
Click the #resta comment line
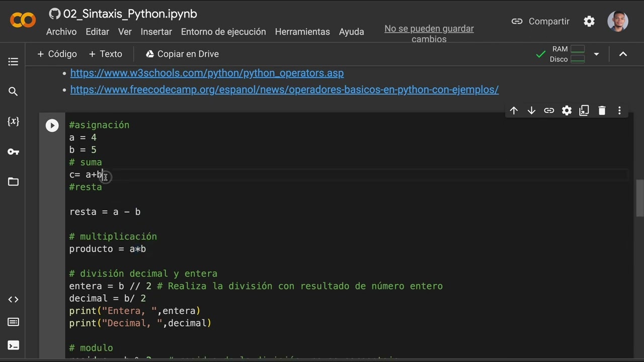86,187
